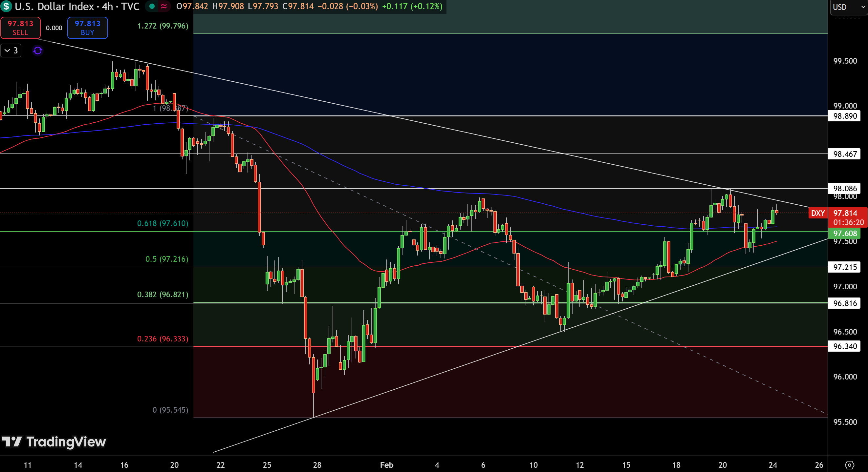This screenshot has width=868, height=472.
Task: Click the pink approximate-data icon
Action: click(164, 7)
